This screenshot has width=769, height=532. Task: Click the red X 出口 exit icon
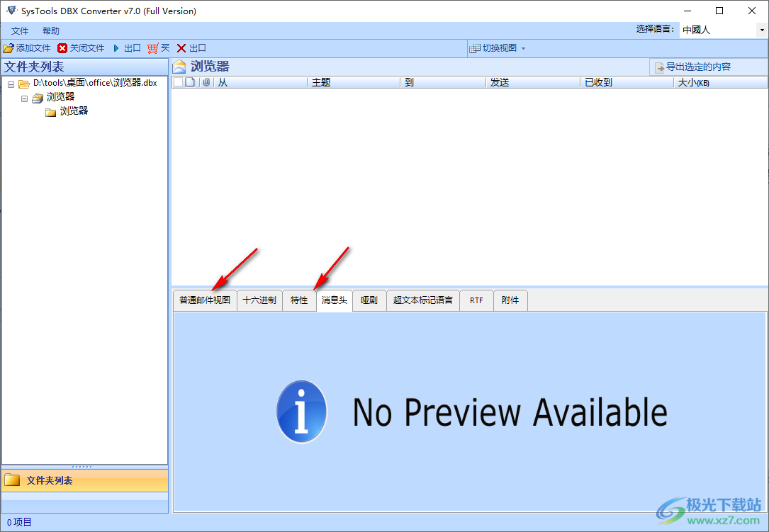181,47
